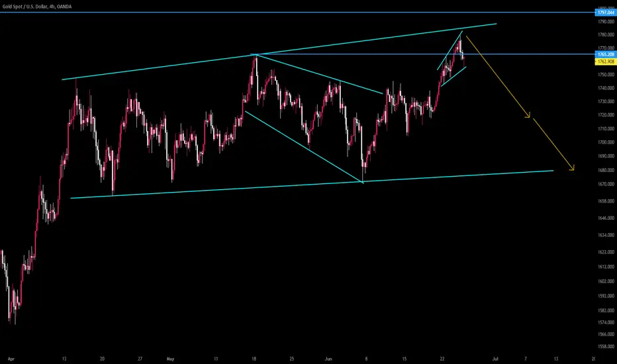Click the 1622.000 price axis value
The width and height of the screenshot is (617, 364).
coord(606,252)
